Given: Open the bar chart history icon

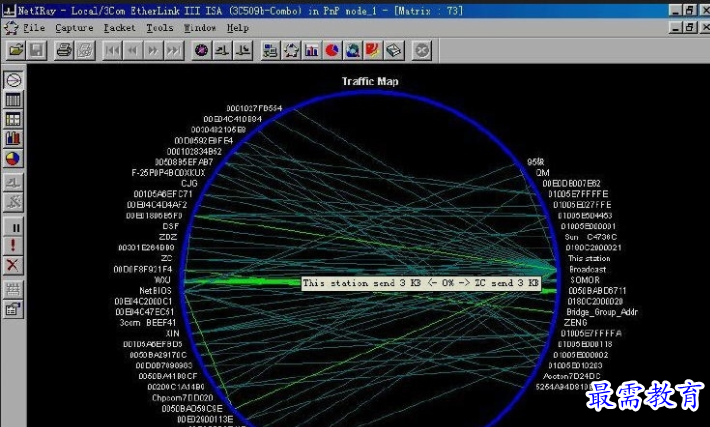Looking at the screenshot, I should click(x=312, y=50).
